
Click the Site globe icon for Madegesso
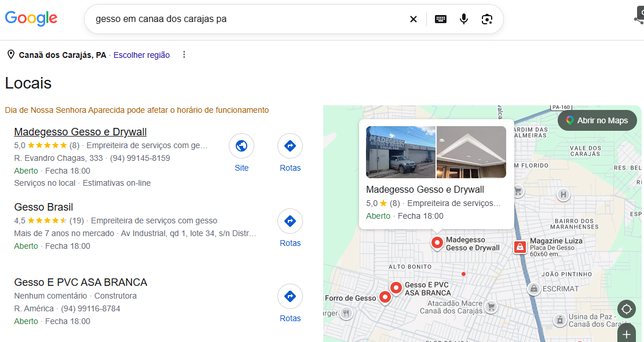point(241,146)
